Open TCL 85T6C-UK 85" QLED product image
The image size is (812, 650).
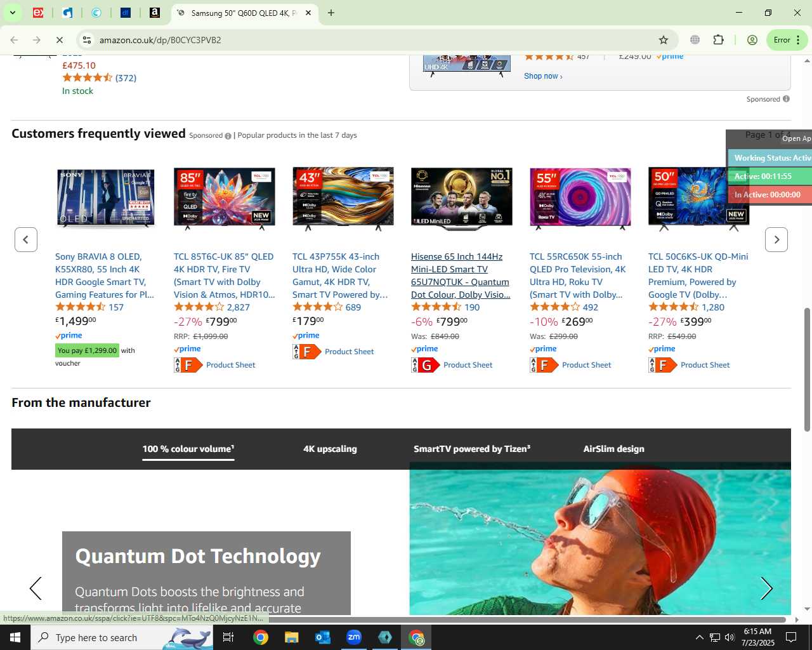(225, 198)
